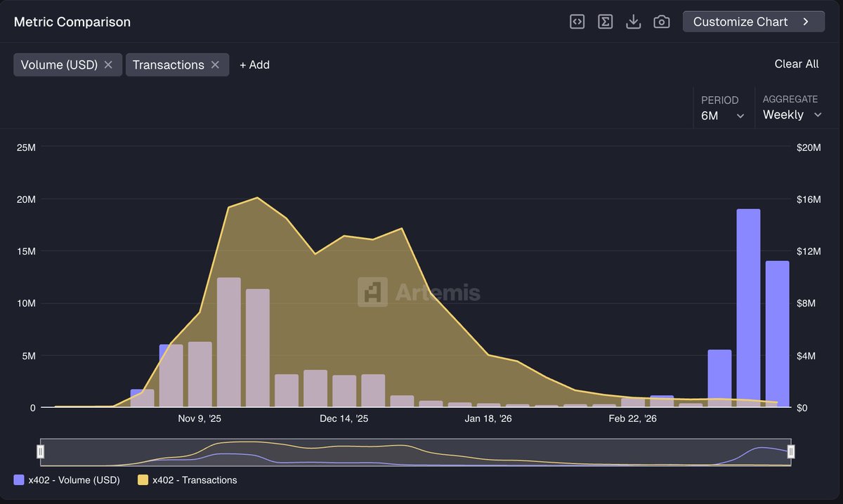Select the Transactions metric tab
The width and height of the screenshot is (843, 504).
170,65
